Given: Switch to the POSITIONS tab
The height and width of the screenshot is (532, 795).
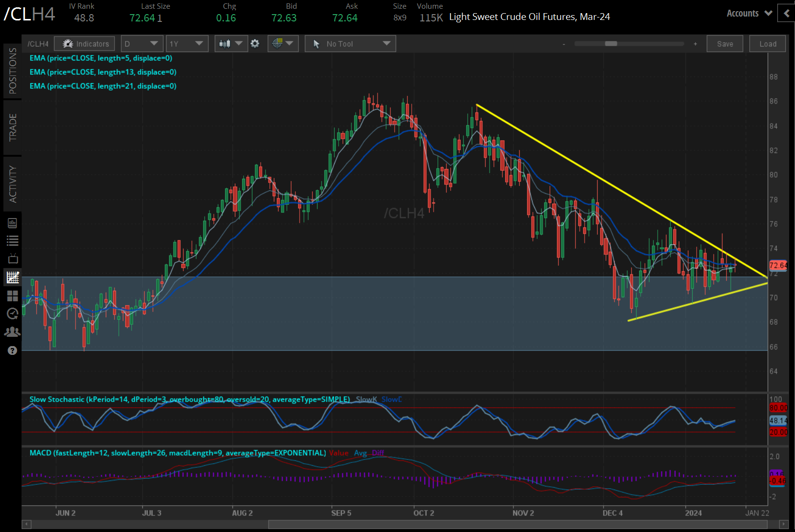Looking at the screenshot, I should tap(13, 71).
